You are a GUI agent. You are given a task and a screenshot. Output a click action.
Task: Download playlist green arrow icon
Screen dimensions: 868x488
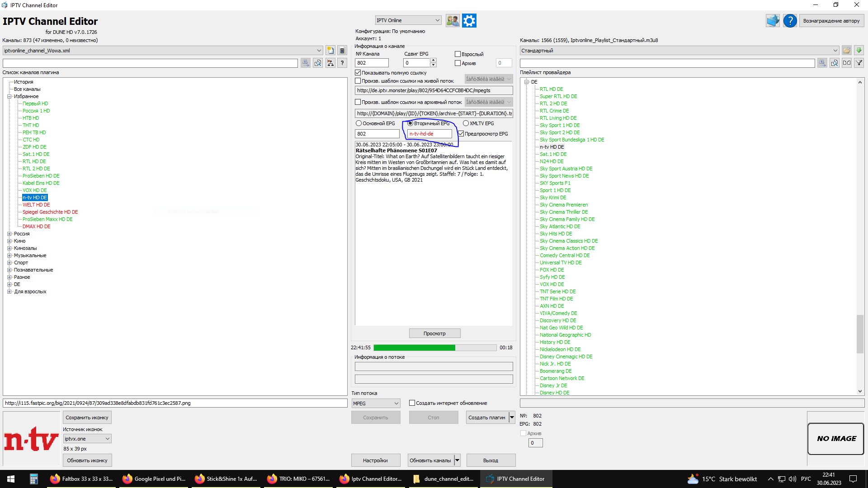859,51
